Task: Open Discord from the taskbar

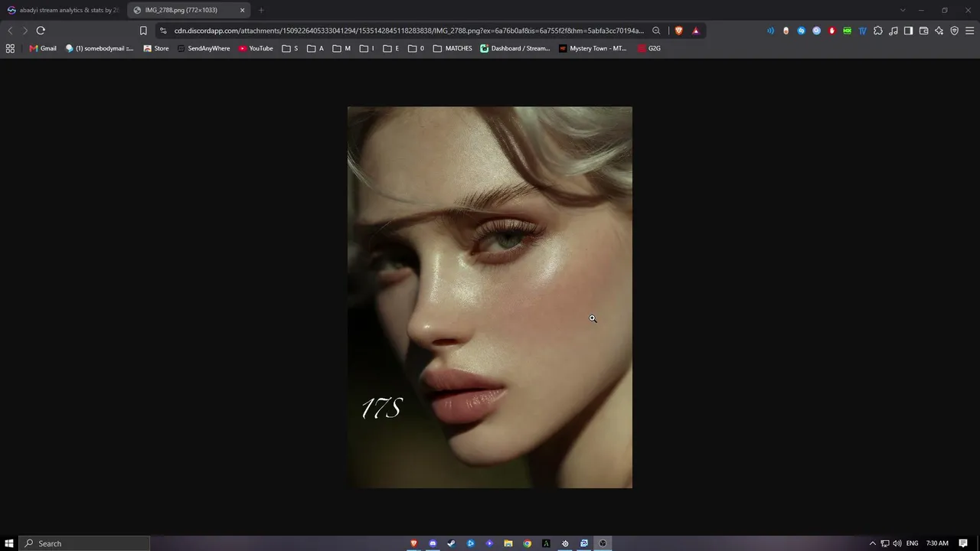Action: point(433,543)
